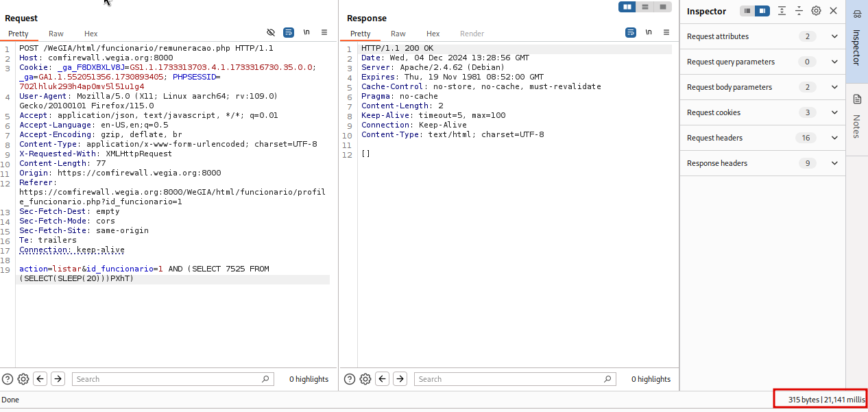Click the X-Requested-With header line
The width and height of the screenshot is (868, 412).
(95, 154)
